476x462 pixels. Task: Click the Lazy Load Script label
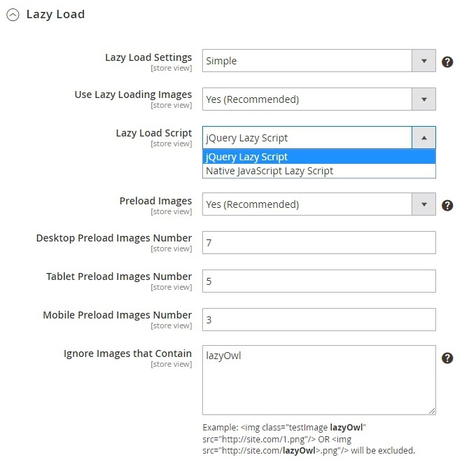153,132
